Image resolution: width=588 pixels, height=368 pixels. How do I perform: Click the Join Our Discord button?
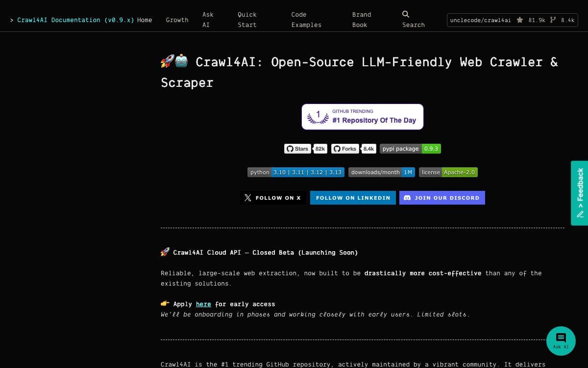[x=442, y=198]
